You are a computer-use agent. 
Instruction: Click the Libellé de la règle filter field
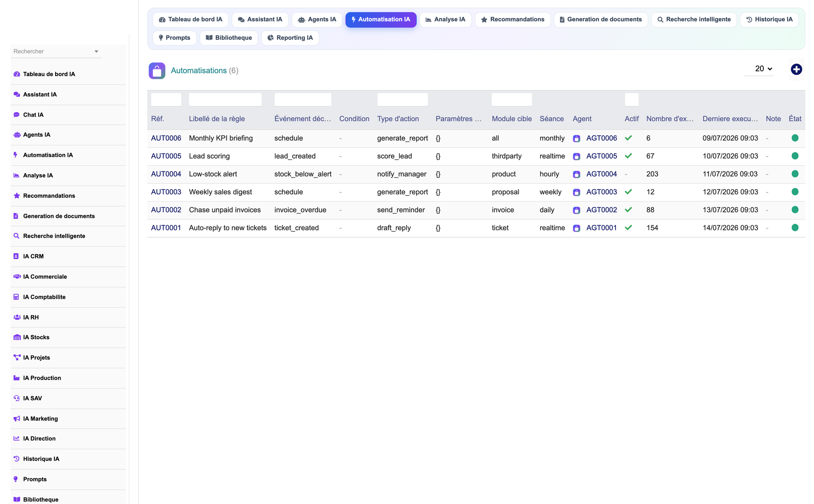pos(225,100)
